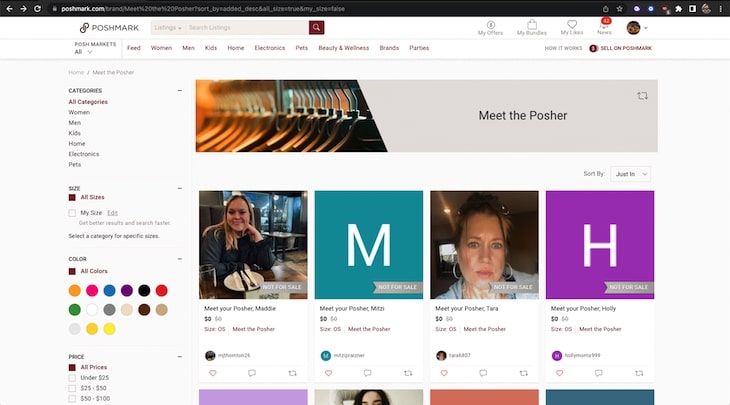Select the green color swatch
Viewport: 730px width, 405px height.
point(74,310)
